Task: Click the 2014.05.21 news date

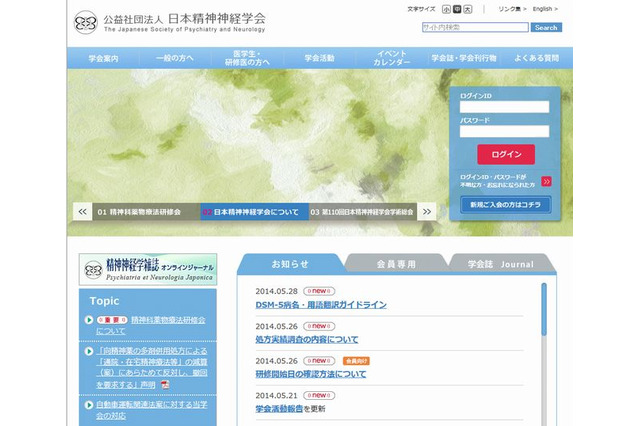Action: pyautogui.click(x=276, y=395)
